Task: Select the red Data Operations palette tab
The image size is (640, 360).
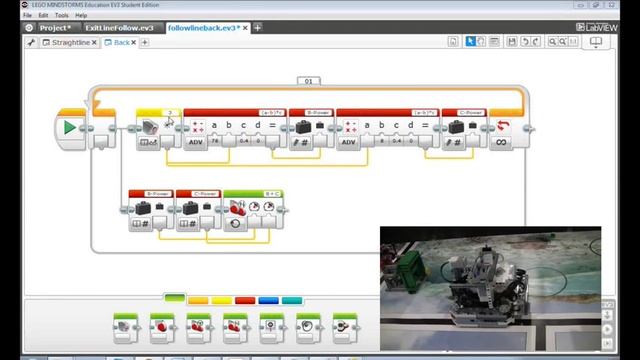Action: click(x=245, y=301)
